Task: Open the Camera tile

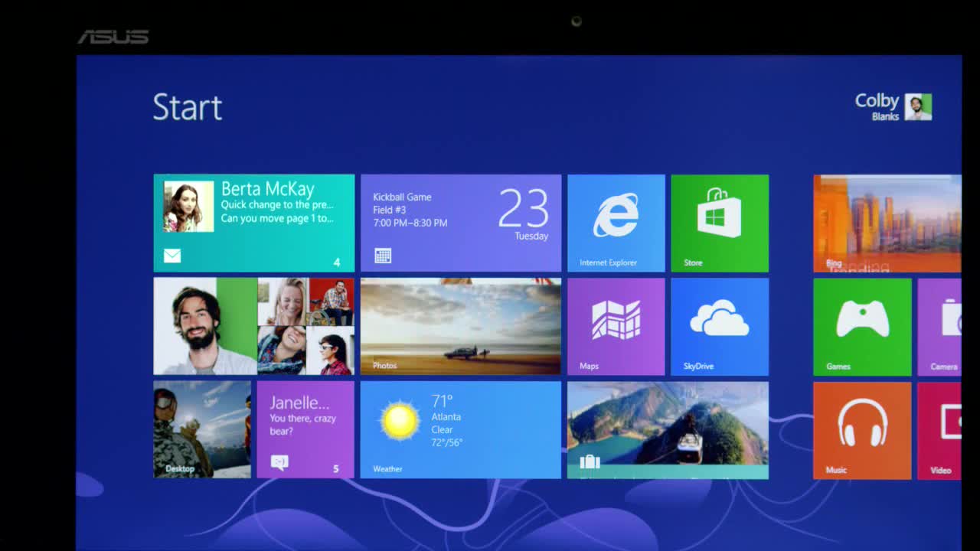Action: coord(939,327)
